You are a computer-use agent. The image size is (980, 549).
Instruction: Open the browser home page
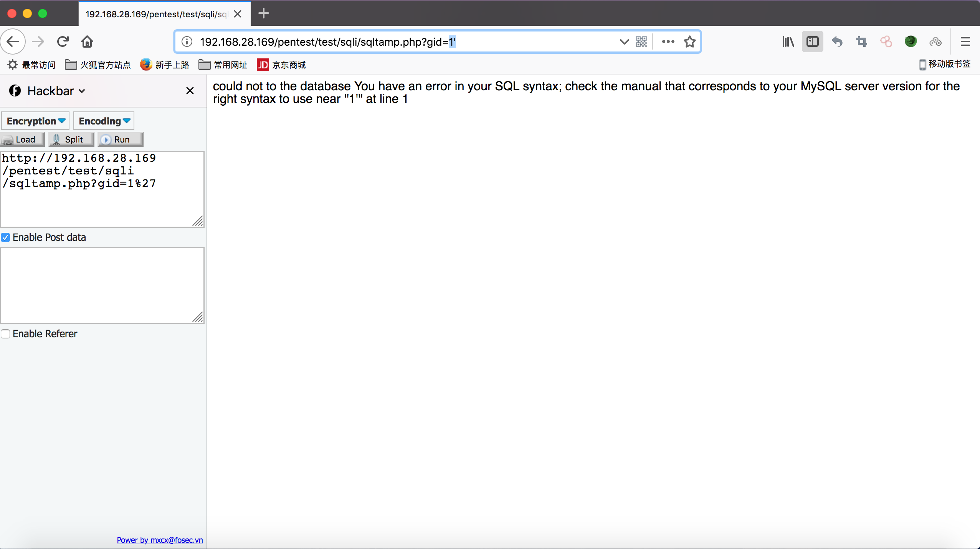(x=87, y=41)
